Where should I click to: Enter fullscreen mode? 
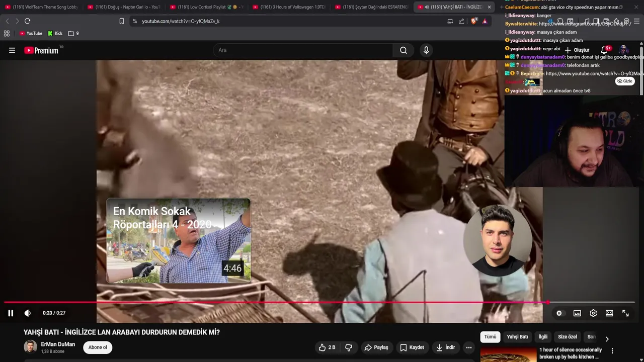tap(625, 313)
